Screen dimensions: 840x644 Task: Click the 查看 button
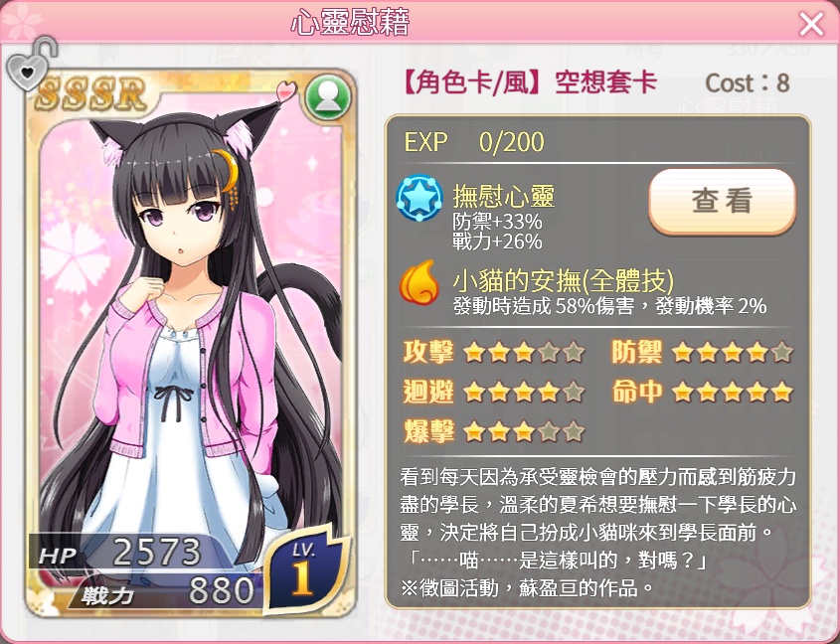coord(722,202)
